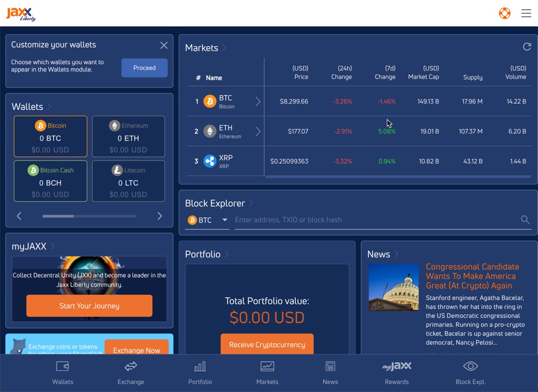
Task: Open the BTC coin dropdown in Block Explorer
Action: pos(208,220)
